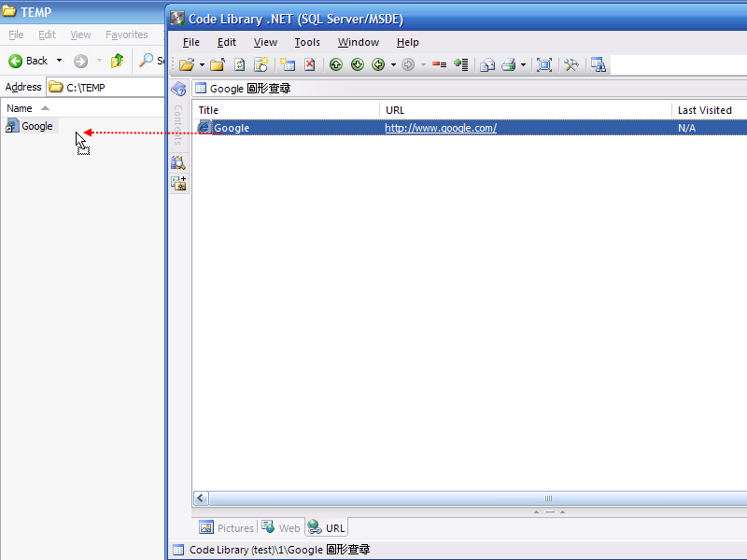Click the Options tools (hammer and wrench) icon

(x=571, y=64)
